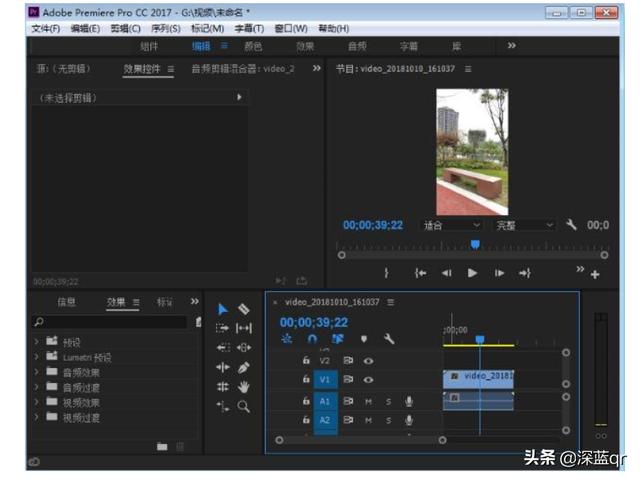Open the 编辑(E) menu
This screenshot has width=640, height=480.
85,29
